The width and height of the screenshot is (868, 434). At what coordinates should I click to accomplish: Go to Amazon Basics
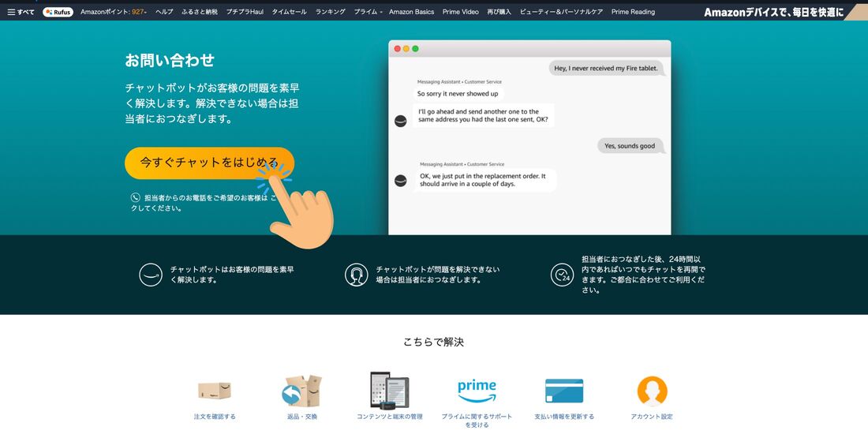pos(411,12)
